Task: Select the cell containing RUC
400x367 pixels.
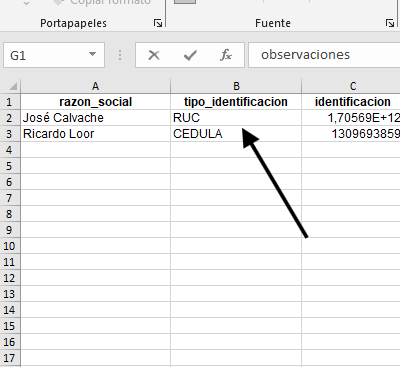Action: click(x=236, y=118)
